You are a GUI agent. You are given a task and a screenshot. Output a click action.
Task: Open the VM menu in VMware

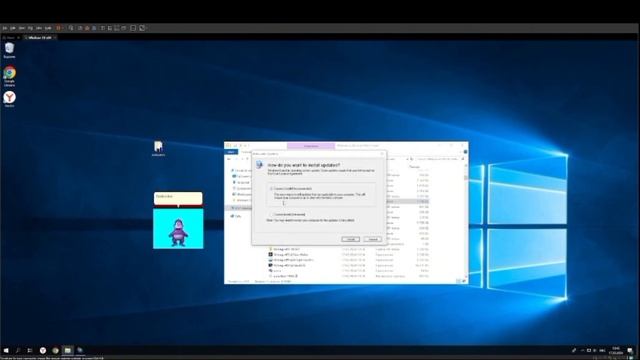click(30, 28)
